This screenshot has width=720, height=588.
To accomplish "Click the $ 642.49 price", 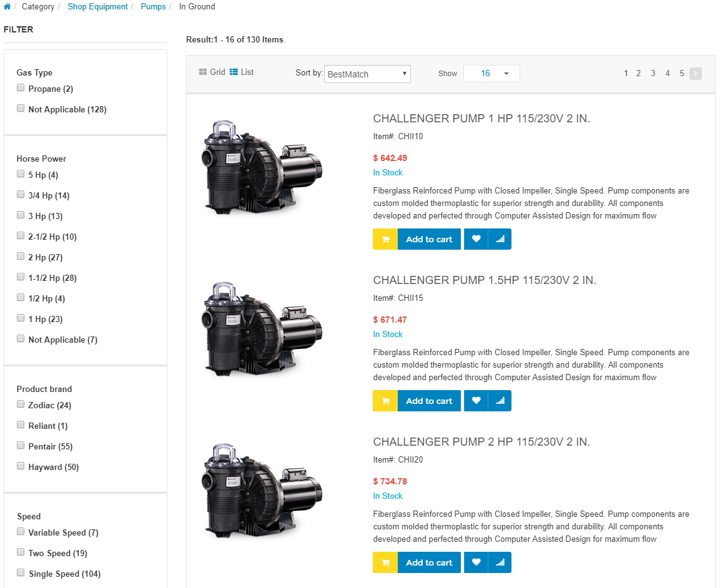I will tap(390, 158).
